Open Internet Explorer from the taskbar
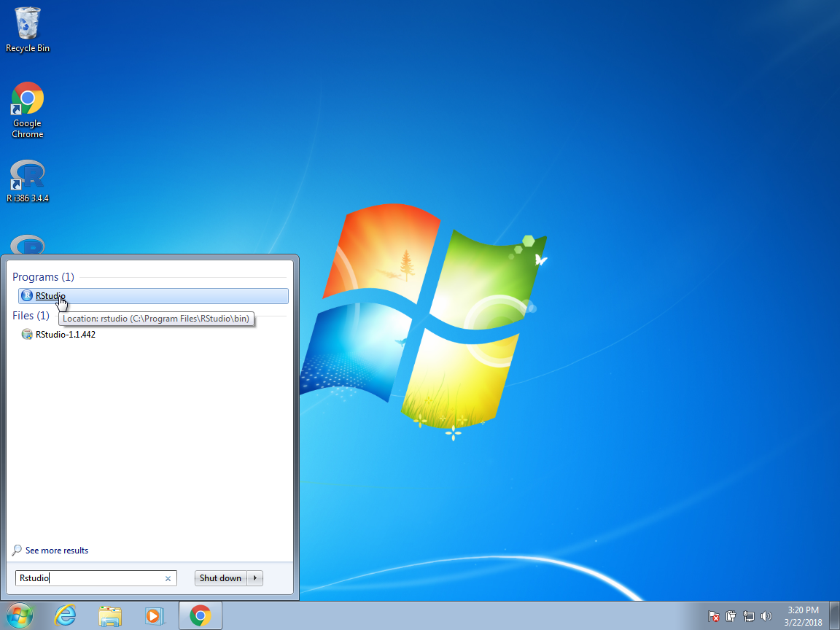Screen dimensions: 840x630 (x=66, y=616)
